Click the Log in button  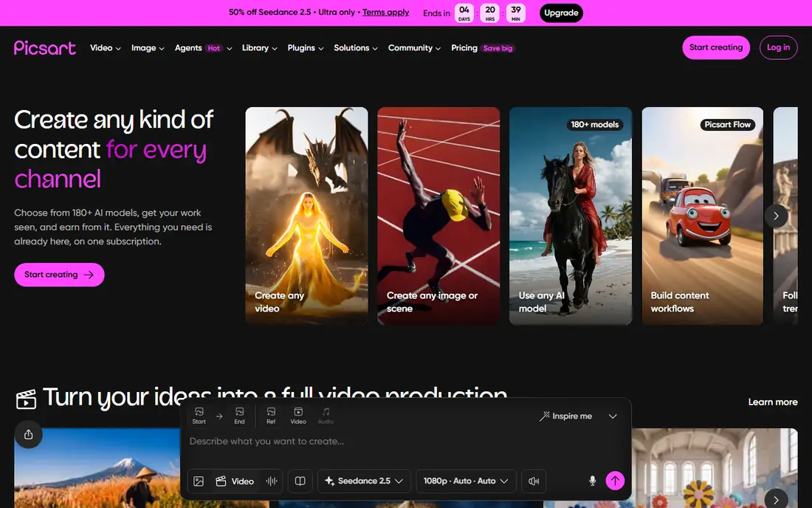click(x=778, y=48)
